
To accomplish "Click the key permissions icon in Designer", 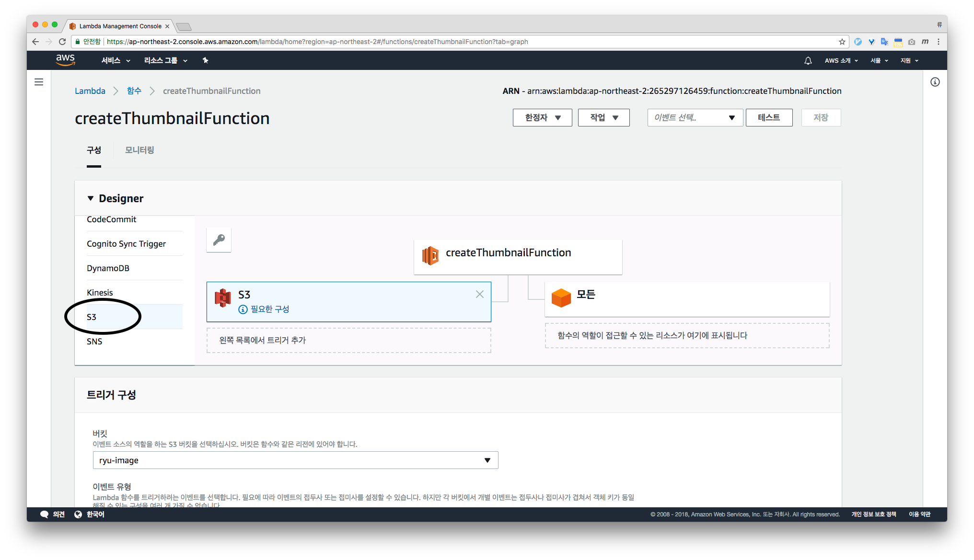I will tap(219, 240).
